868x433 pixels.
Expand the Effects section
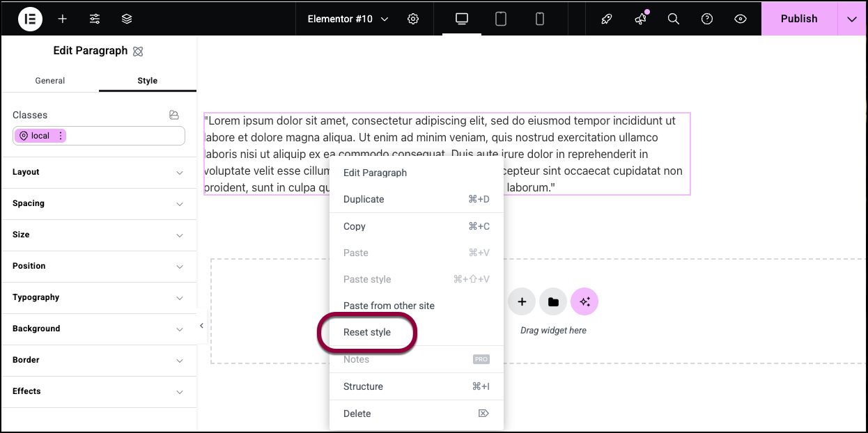click(98, 391)
